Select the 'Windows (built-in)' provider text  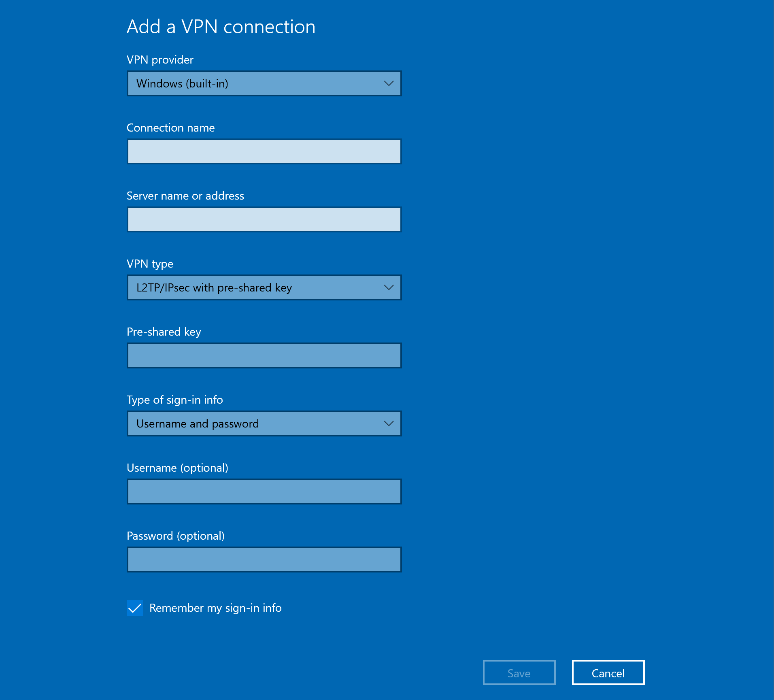click(182, 84)
